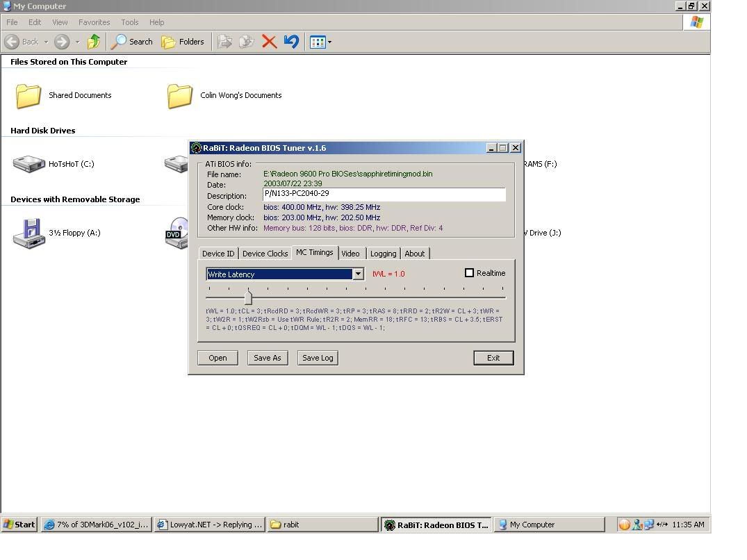Click the Views icon in My Computer toolbar
This screenshot has height=560, width=747.
click(x=318, y=42)
